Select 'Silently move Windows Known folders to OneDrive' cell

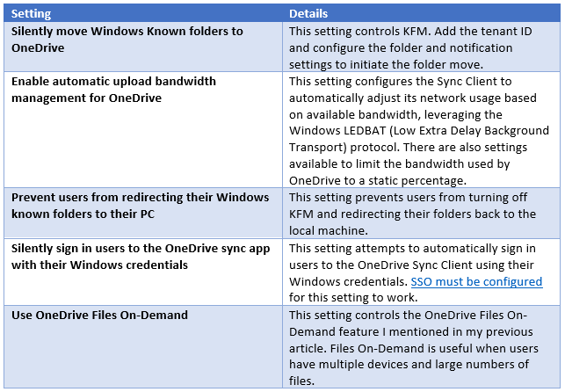(x=143, y=47)
